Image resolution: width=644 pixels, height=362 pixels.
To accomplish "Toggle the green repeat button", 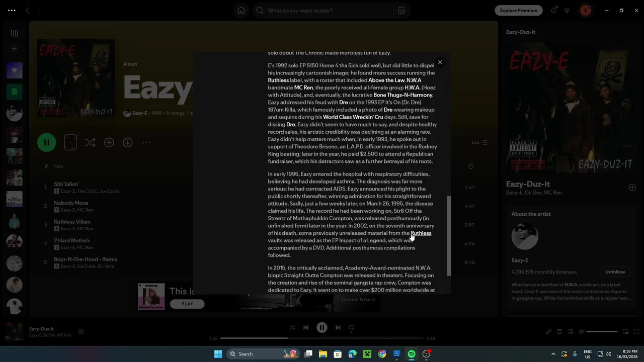I will tap(352, 327).
